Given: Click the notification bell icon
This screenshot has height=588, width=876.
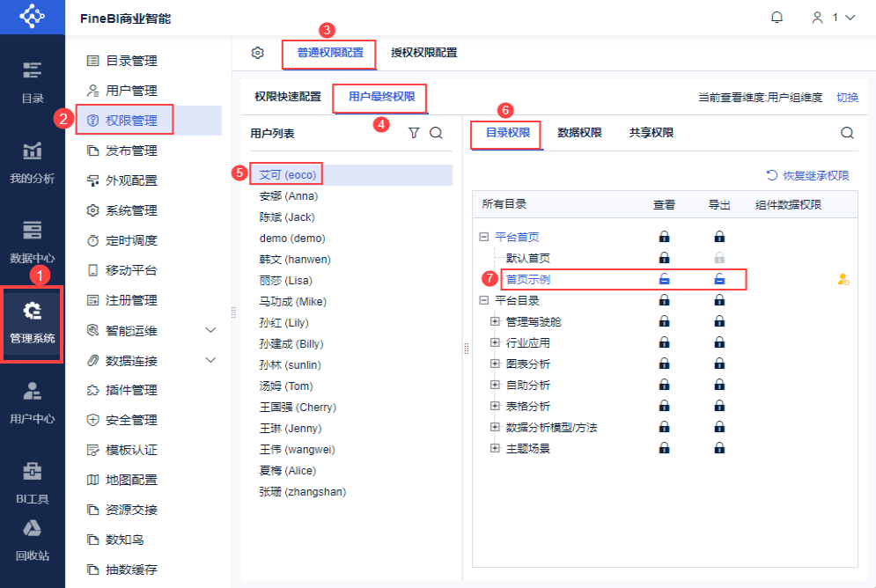Looking at the screenshot, I should point(777,18).
